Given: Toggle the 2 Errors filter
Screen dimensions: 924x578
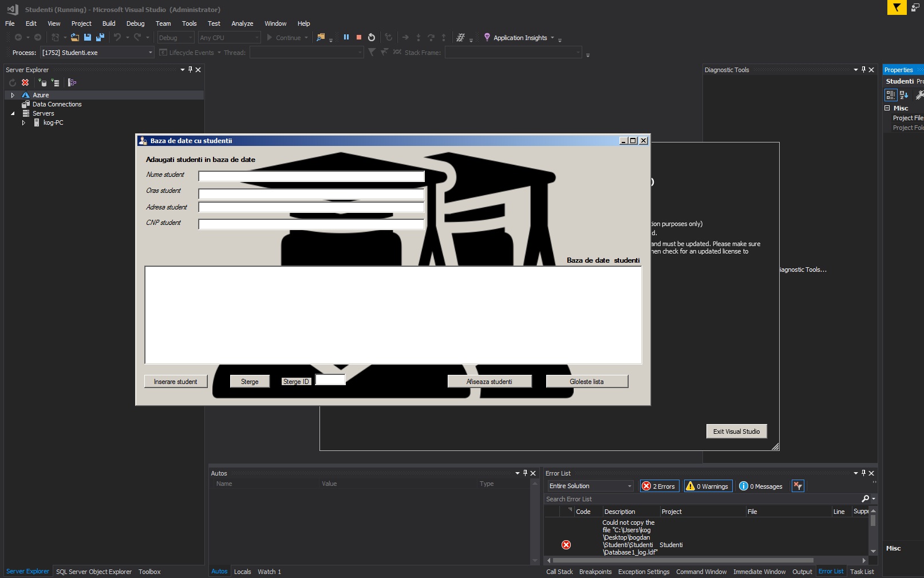Looking at the screenshot, I should 660,486.
